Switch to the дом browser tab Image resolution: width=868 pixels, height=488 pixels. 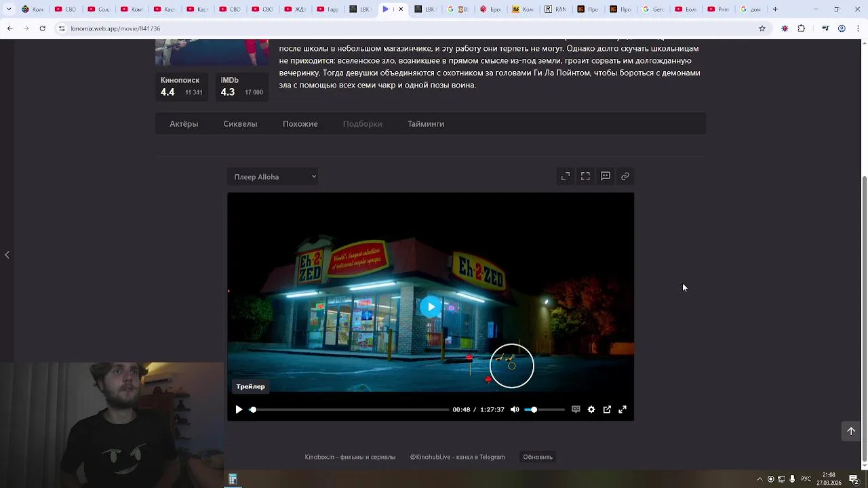tap(751, 9)
